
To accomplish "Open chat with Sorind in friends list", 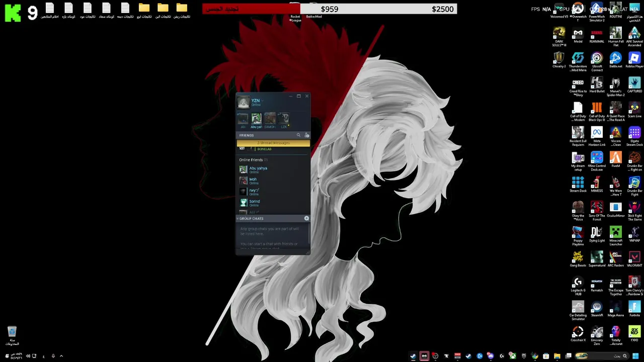I will tap(273, 203).
